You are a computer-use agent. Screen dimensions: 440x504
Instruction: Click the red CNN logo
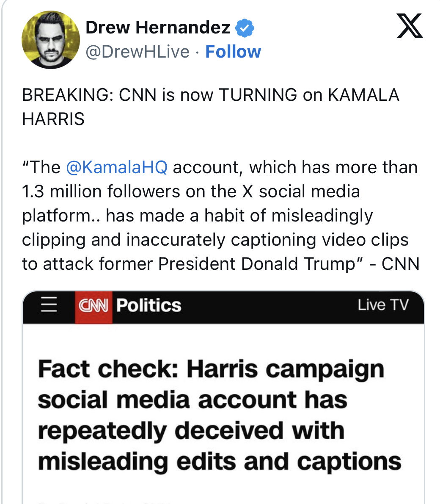point(93,305)
